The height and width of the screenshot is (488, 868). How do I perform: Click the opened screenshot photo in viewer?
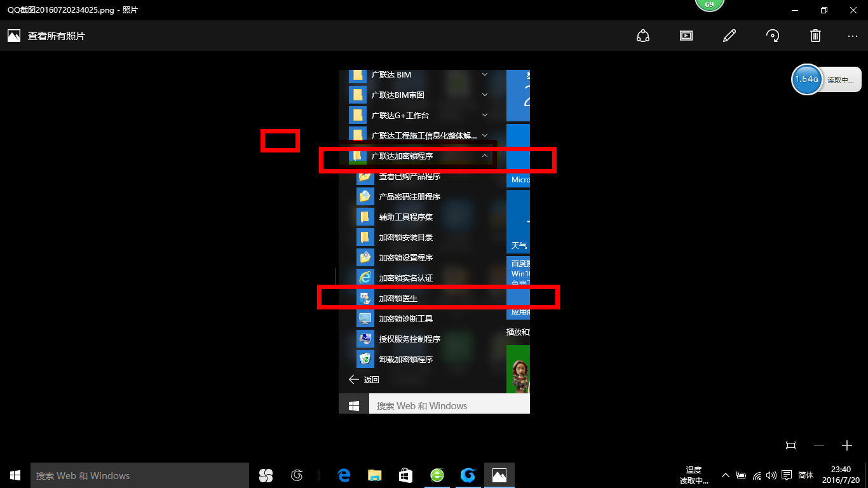tap(434, 241)
